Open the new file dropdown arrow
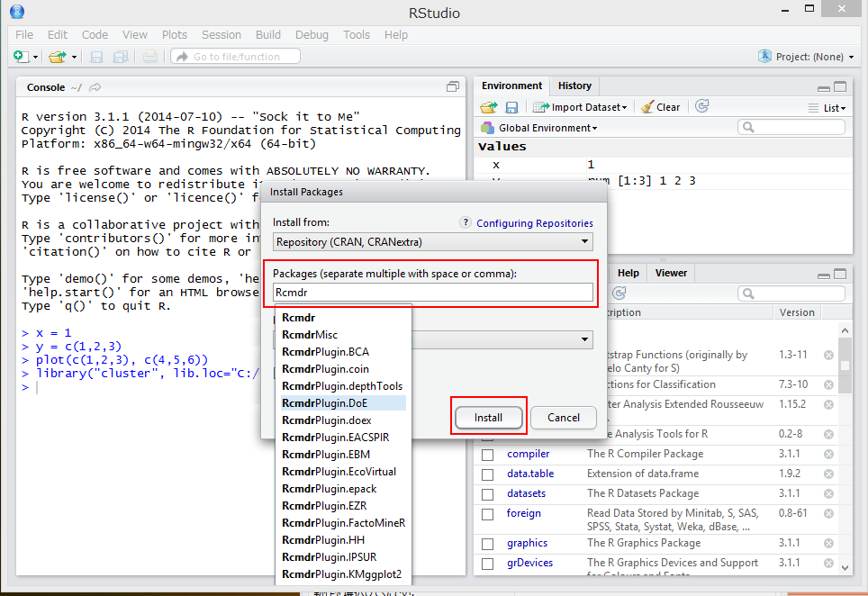The width and height of the screenshot is (868, 596). coord(35,57)
